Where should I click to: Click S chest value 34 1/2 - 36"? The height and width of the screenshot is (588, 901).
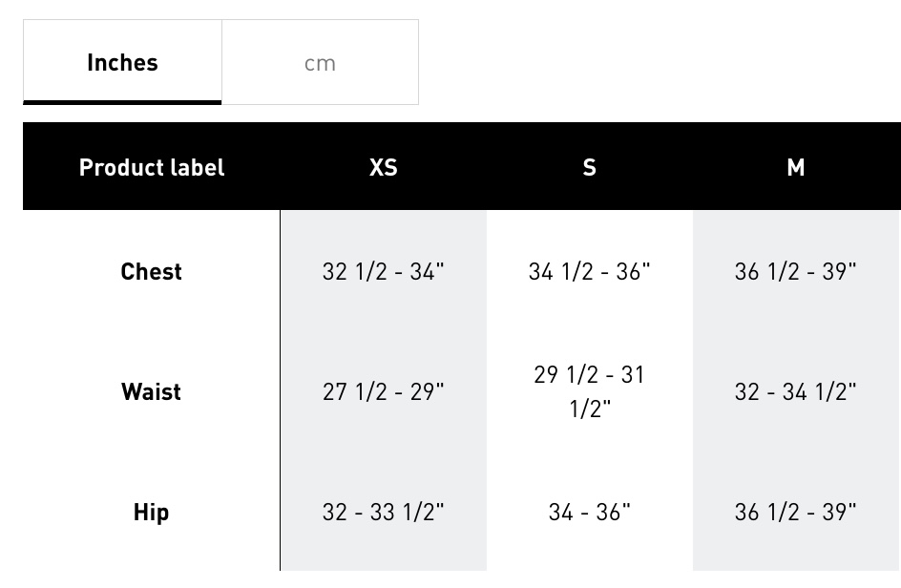590,271
